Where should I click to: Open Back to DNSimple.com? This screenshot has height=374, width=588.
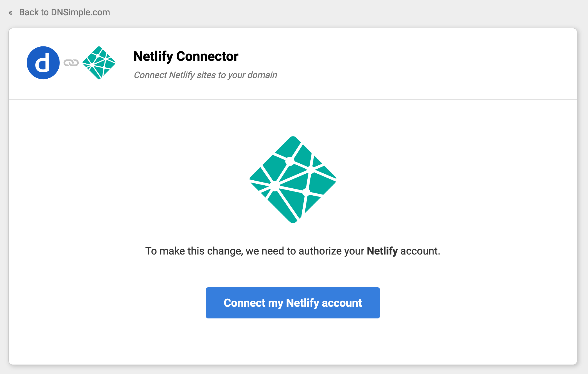coord(64,12)
